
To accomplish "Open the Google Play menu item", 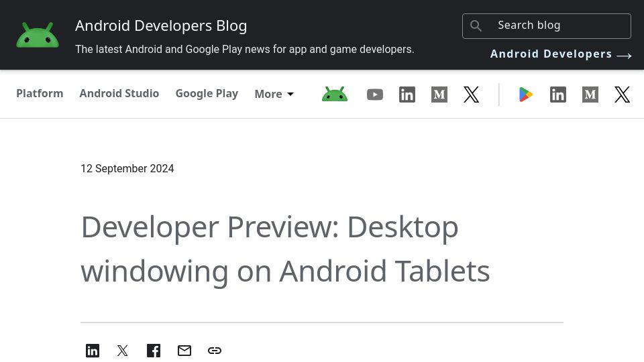I will pos(207,94).
